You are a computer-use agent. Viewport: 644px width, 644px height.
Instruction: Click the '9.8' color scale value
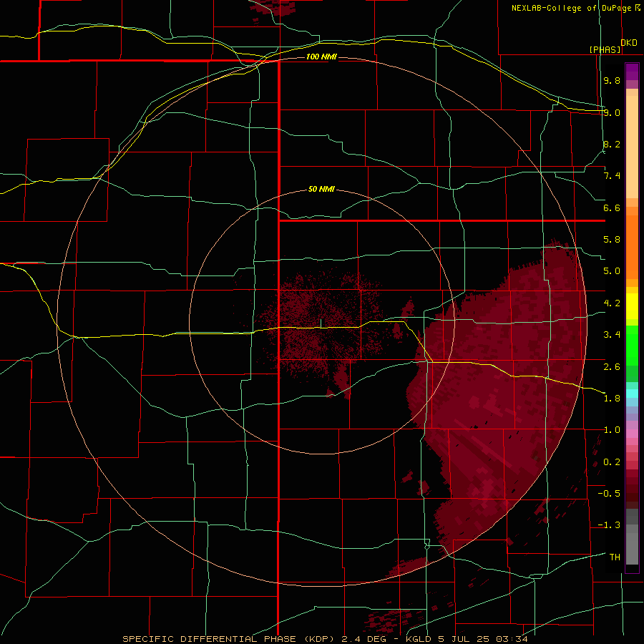(x=612, y=80)
